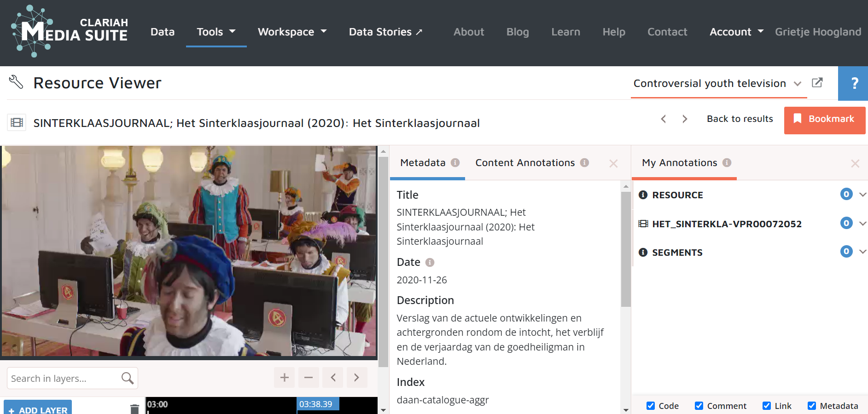Image resolution: width=868 pixels, height=414 pixels.
Task: Open project in new window icon
Action: pyautogui.click(x=817, y=83)
